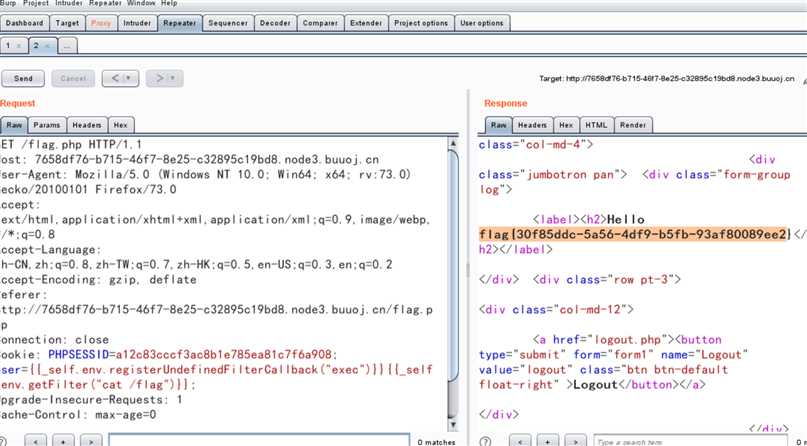This screenshot has width=807, height=446.
Task: Click the 'Cache-Control: max-age=0' header line
Action: click(78, 415)
